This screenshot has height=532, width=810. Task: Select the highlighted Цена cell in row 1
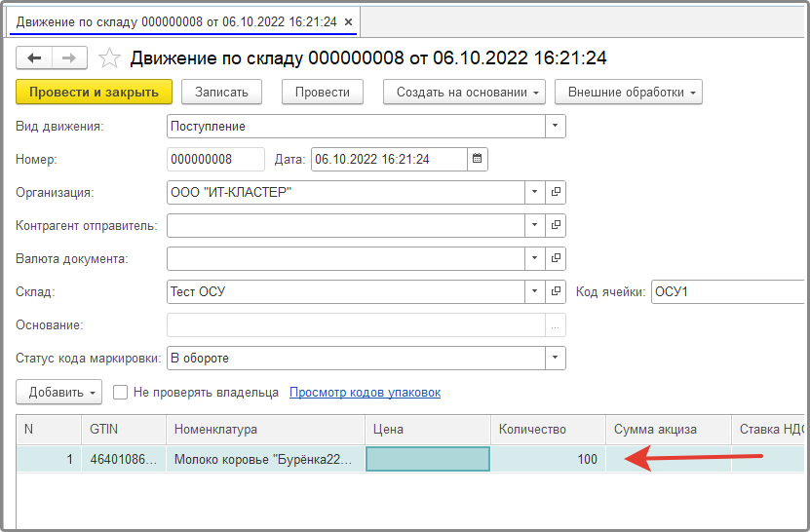pos(428,459)
